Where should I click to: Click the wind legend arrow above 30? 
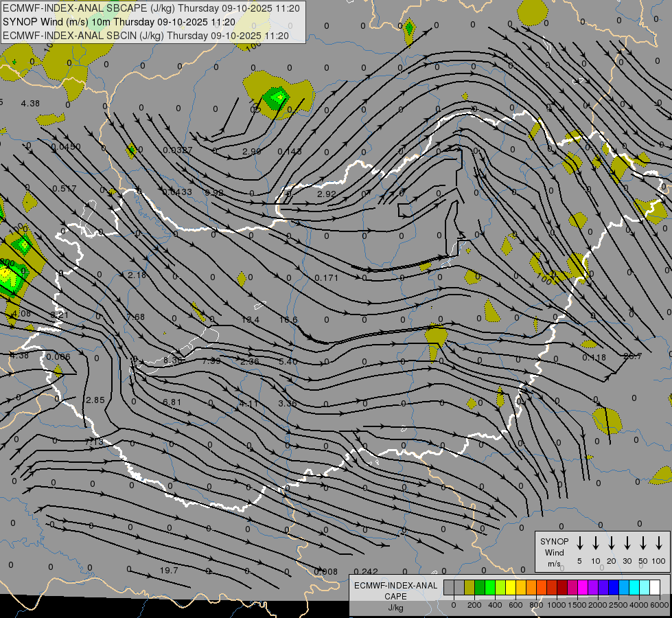627,543
